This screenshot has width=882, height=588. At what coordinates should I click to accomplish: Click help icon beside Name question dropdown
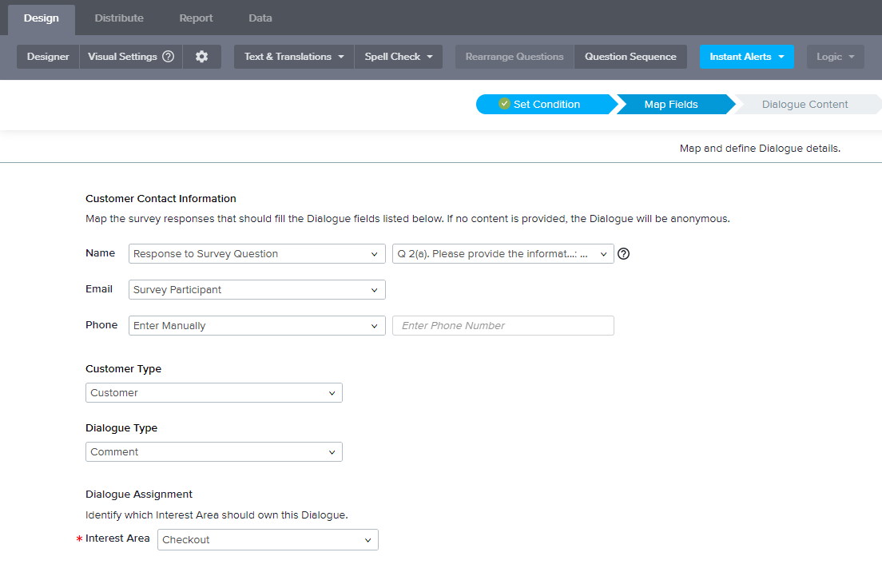click(x=624, y=254)
